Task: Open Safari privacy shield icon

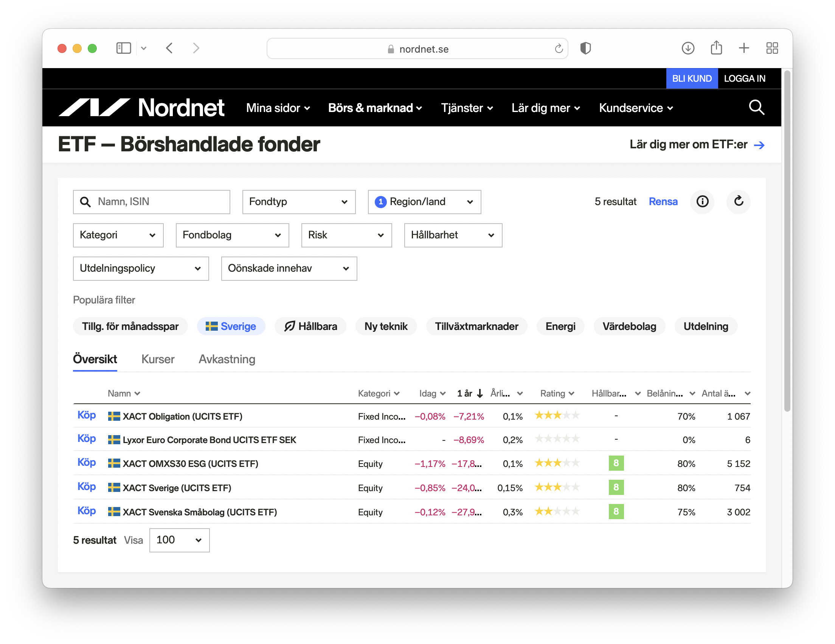Action: tap(585, 48)
